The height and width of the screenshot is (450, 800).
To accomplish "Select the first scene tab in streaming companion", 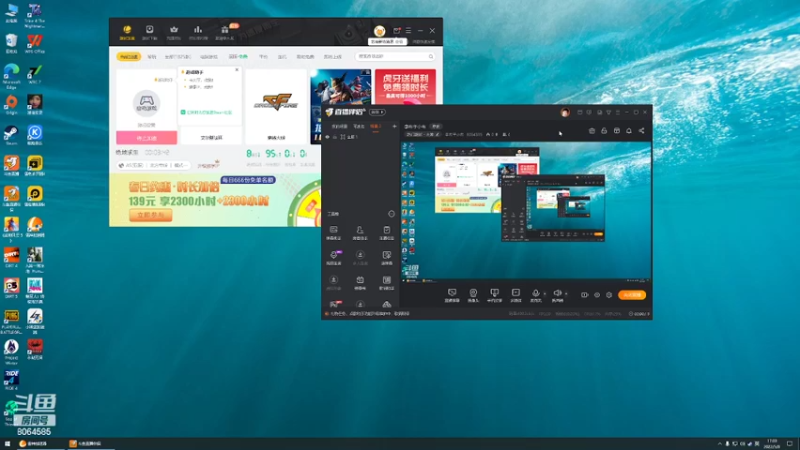I will click(339, 127).
